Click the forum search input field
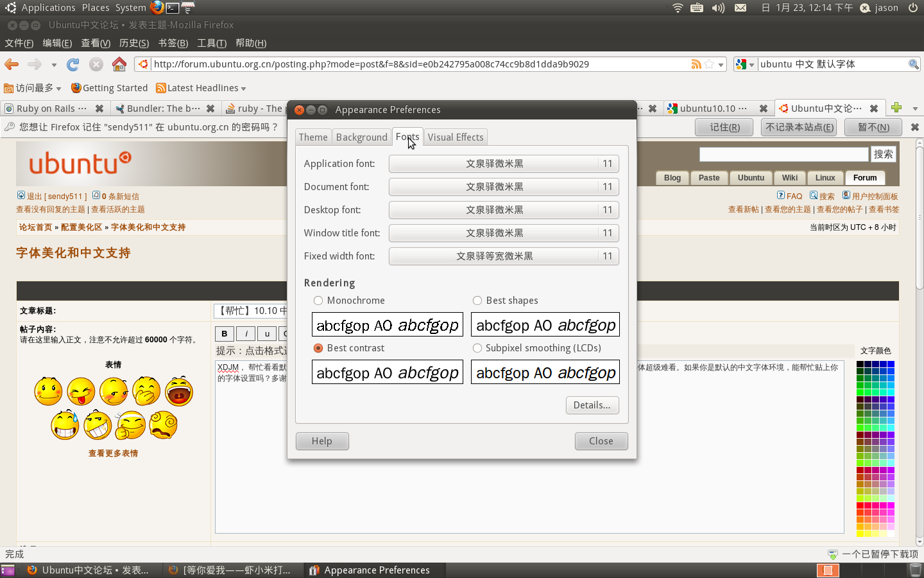This screenshot has width=924, height=578. tap(783, 154)
